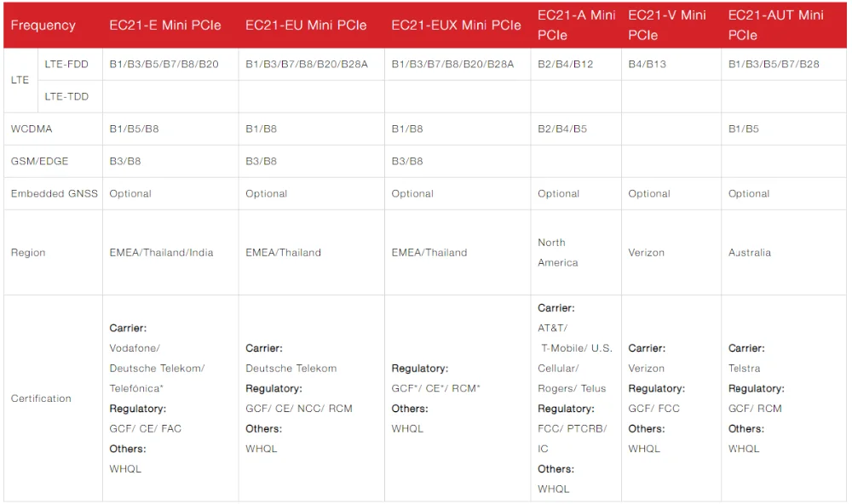Select the GSM/EDGE row label

pos(40,162)
